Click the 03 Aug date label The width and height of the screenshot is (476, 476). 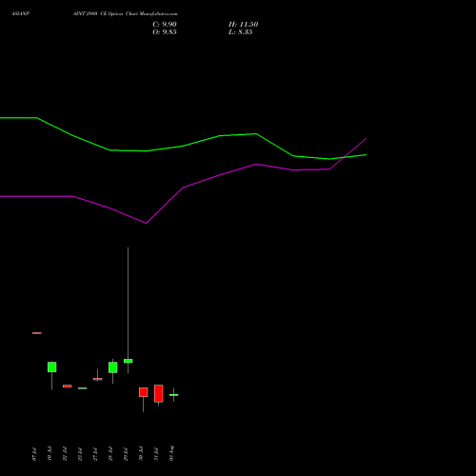(171, 453)
